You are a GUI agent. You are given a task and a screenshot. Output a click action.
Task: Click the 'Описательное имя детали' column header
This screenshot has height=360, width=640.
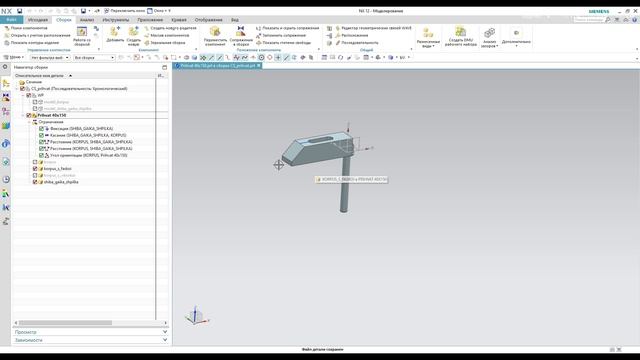[x=40, y=76]
